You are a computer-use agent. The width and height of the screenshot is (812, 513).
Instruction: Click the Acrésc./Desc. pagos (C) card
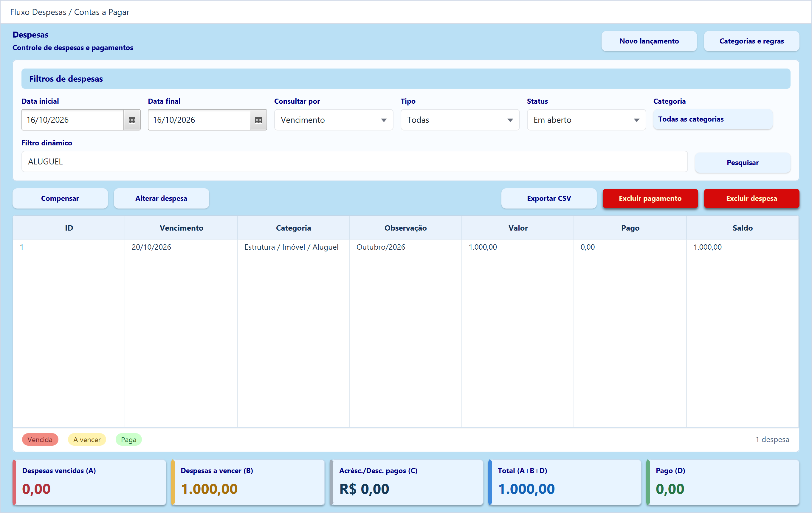coord(406,482)
